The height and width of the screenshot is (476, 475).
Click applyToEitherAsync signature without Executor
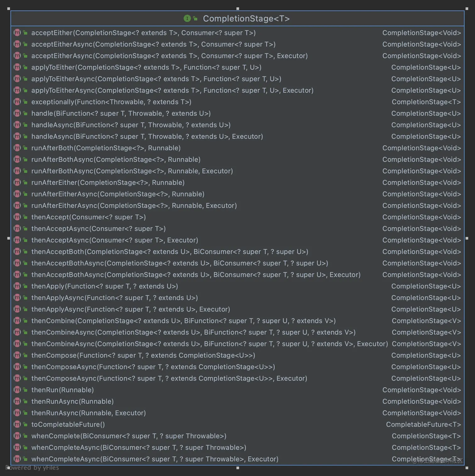point(156,79)
